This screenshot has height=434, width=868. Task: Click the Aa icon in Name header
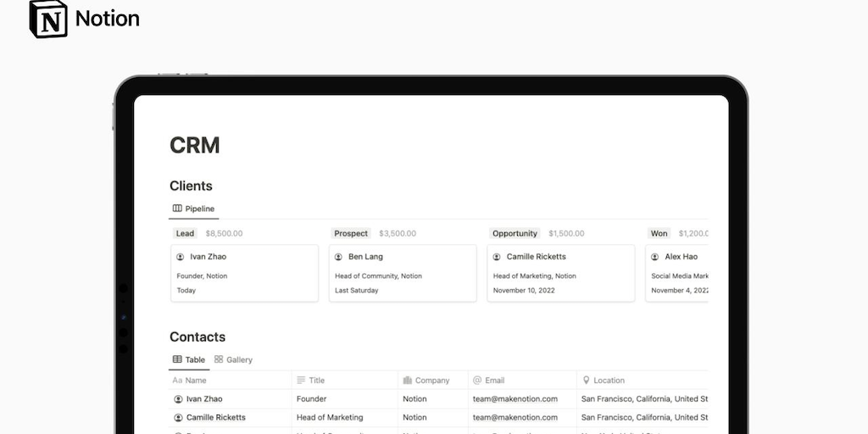click(177, 381)
